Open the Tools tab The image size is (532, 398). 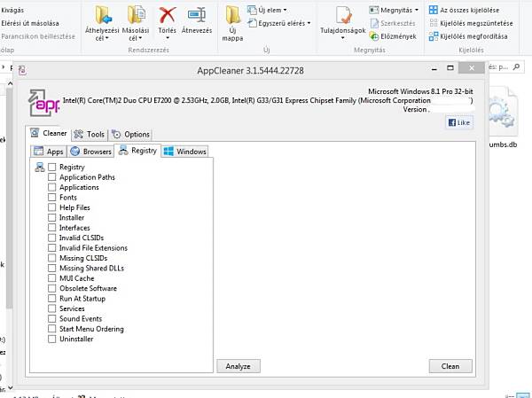(x=90, y=135)
